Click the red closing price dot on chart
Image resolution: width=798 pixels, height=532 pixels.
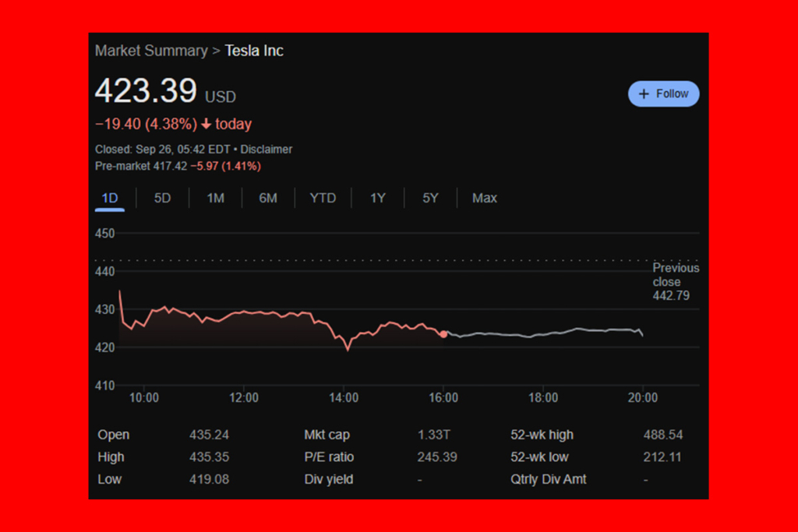[x=443, y=334]
